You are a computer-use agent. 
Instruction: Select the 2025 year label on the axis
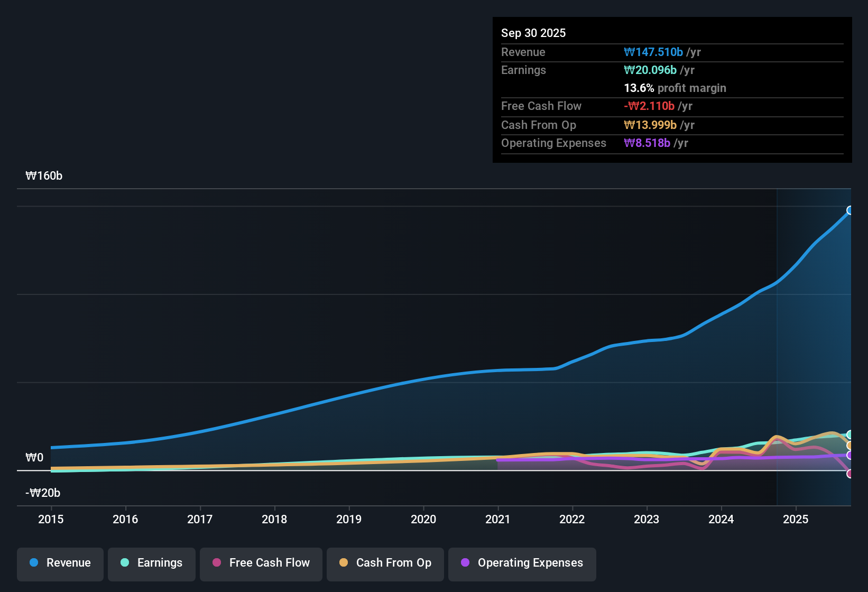[x=796, y=520]
